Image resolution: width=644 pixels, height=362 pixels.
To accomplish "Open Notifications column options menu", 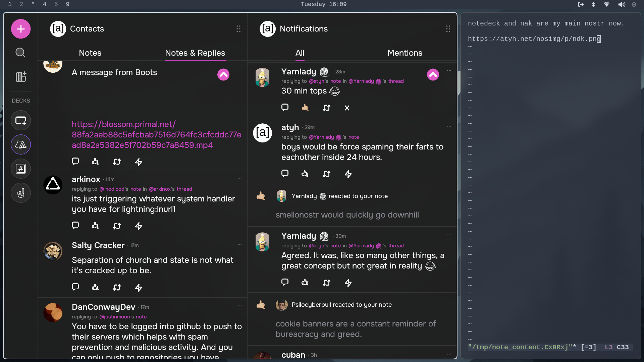I will [x=448, y=29].
